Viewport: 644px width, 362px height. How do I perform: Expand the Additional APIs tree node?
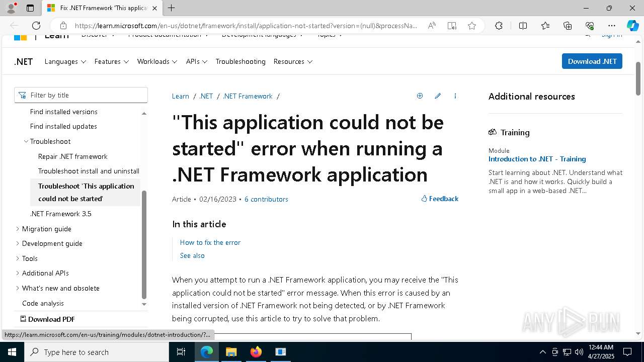click(x=18, y=273)
